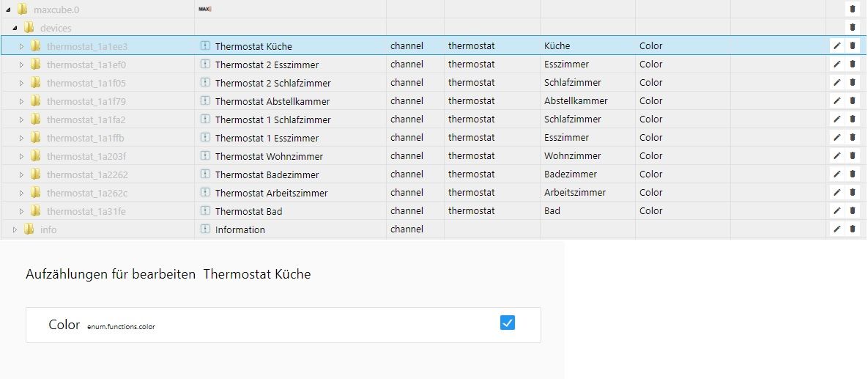The width and height of the screenshot is (868, 379).
Task: Collapse the maxcube.0 tree node
Action: coord(8,10)
